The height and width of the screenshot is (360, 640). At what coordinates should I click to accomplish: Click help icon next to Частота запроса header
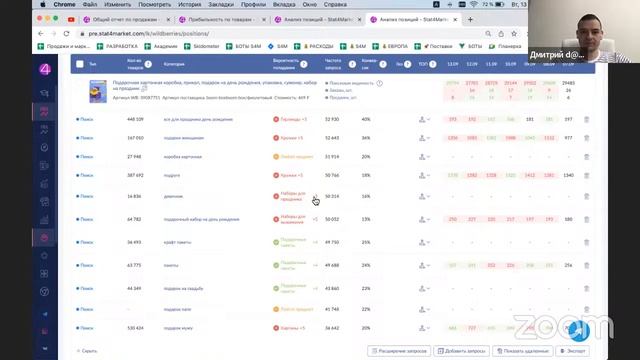(352, 64)
